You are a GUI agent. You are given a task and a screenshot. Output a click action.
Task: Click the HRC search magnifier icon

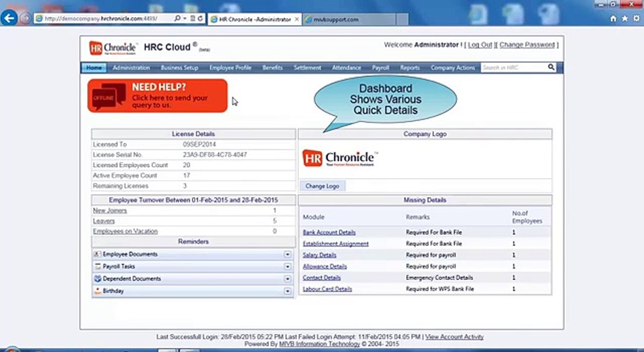(x=551, y=67)
